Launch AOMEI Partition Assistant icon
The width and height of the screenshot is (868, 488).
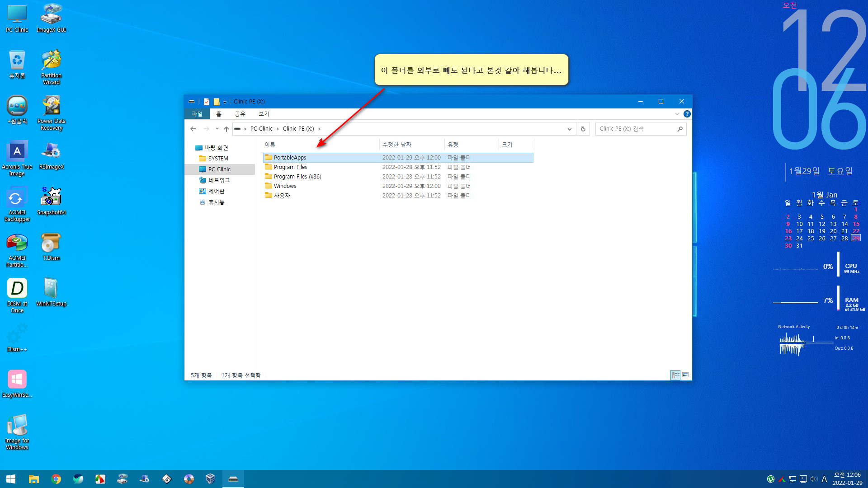(17, 250)
